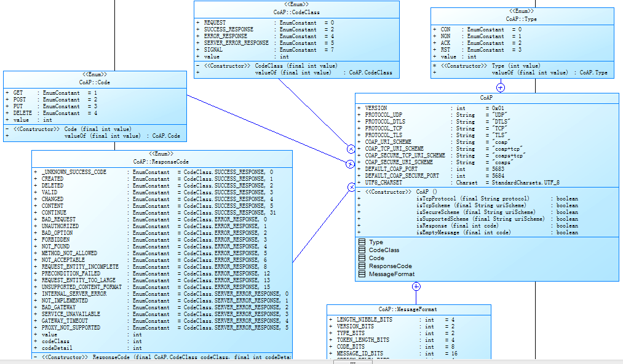Click the ACK constant in CoAP::Type
This screenshot has width=623, height=364.
pos(477,43)
